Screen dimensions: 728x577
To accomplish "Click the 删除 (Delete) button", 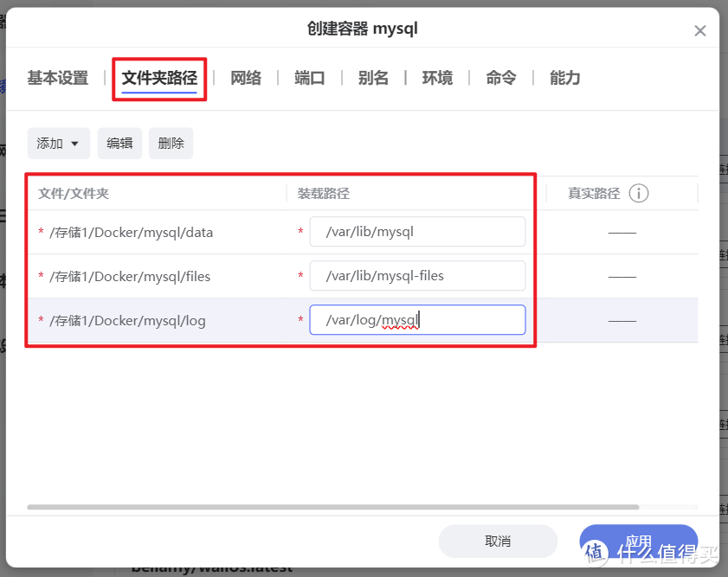I will click(x=171, y=143).
